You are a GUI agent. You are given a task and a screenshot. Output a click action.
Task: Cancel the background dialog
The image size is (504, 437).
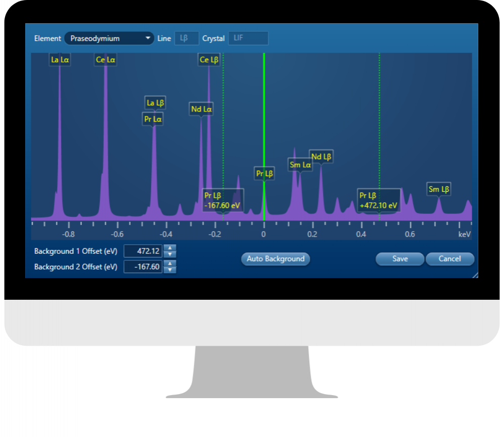pyautogui.click(x=450, y=259)
